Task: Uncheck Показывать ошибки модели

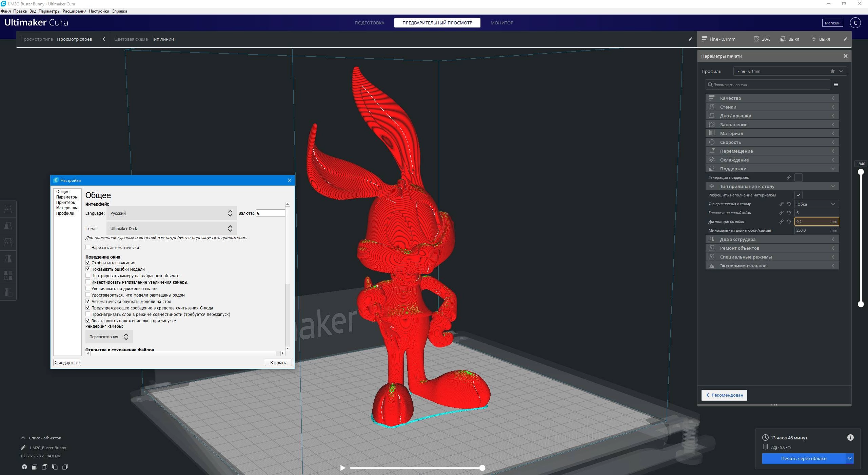Action: coord(88,269)
